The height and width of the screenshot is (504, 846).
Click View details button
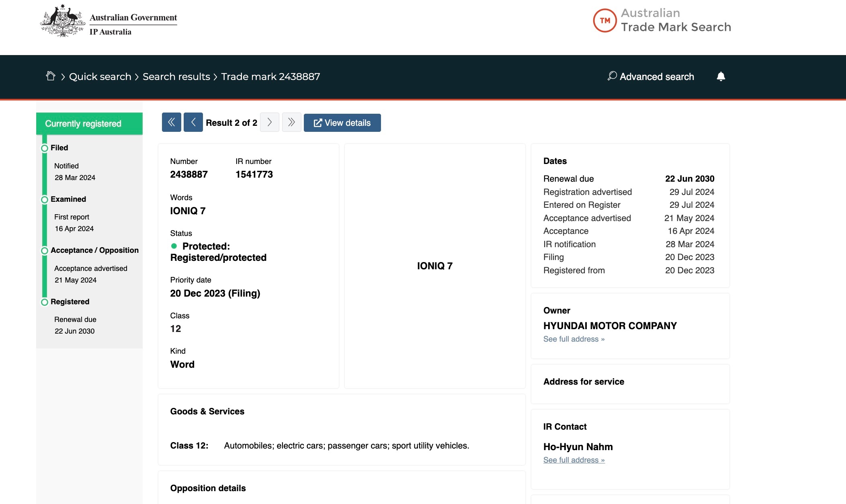pos(342,123)
